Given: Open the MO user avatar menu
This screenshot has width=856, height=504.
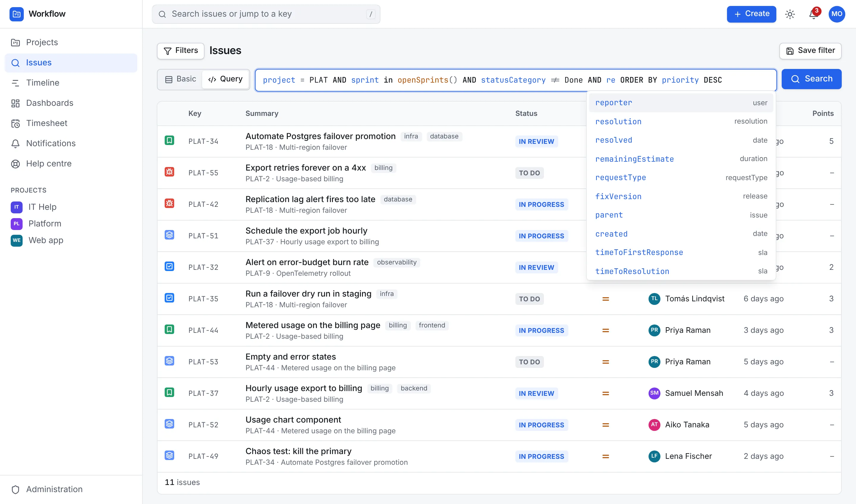Looking at the screenshot, I should tap(837, 14).
